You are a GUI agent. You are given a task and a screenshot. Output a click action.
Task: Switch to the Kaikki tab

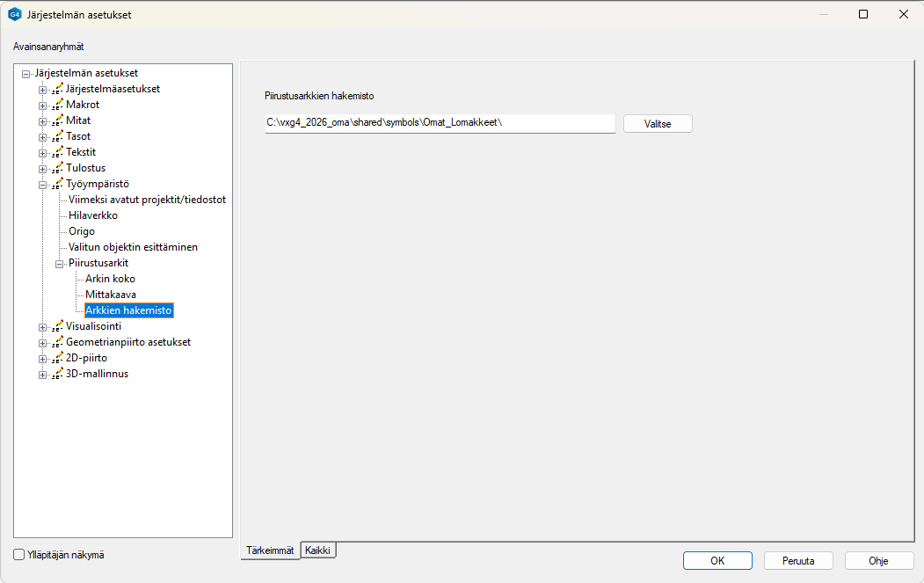click(318, 550)
